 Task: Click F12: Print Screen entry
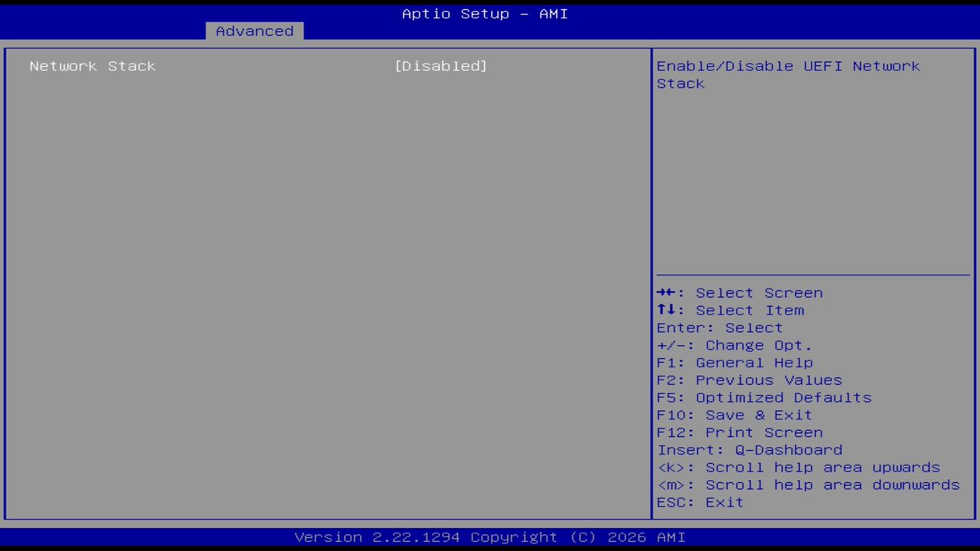pyautogui.click(x=740, y=432)
